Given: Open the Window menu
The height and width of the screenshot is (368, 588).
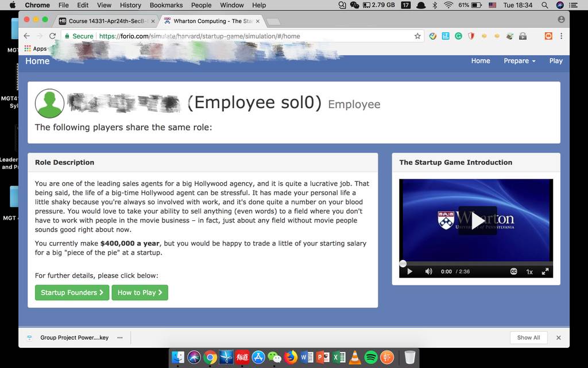Looking at the screenshot, I should [x=232, y=5].
